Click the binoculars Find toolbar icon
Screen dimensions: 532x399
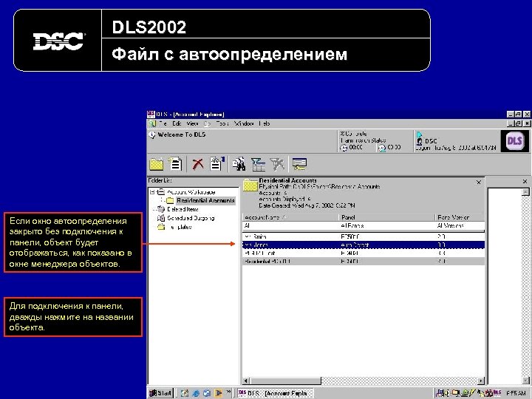pos(239,164)
